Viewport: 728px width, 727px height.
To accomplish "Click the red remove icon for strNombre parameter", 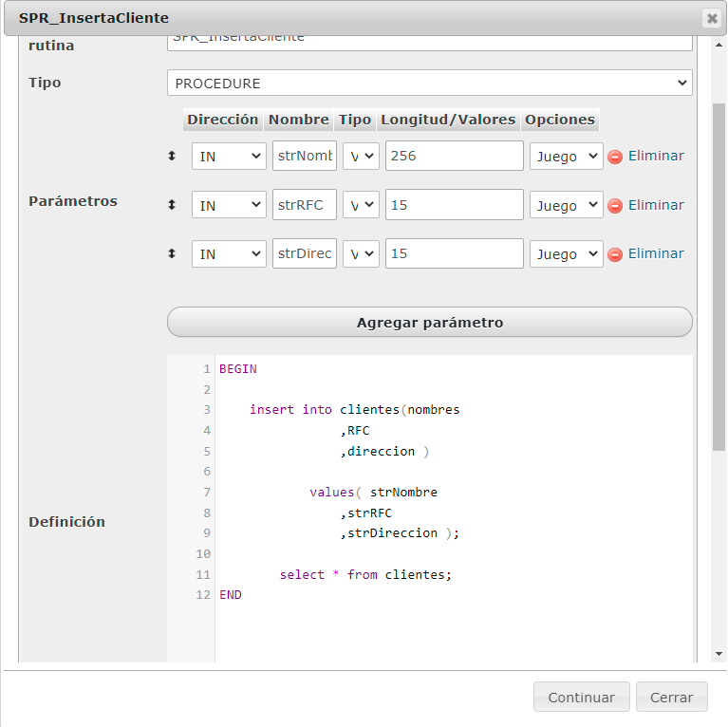I will [x=615, y=157].
